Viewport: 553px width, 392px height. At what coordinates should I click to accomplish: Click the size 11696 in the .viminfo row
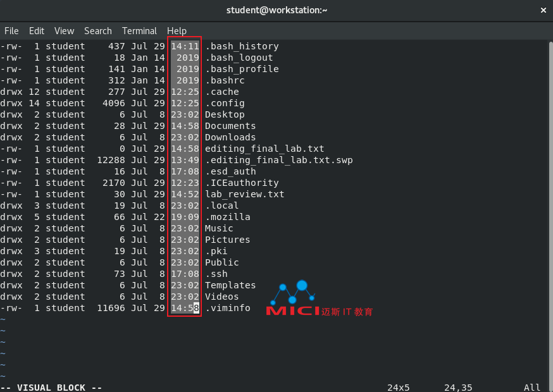tap(111, 308)
